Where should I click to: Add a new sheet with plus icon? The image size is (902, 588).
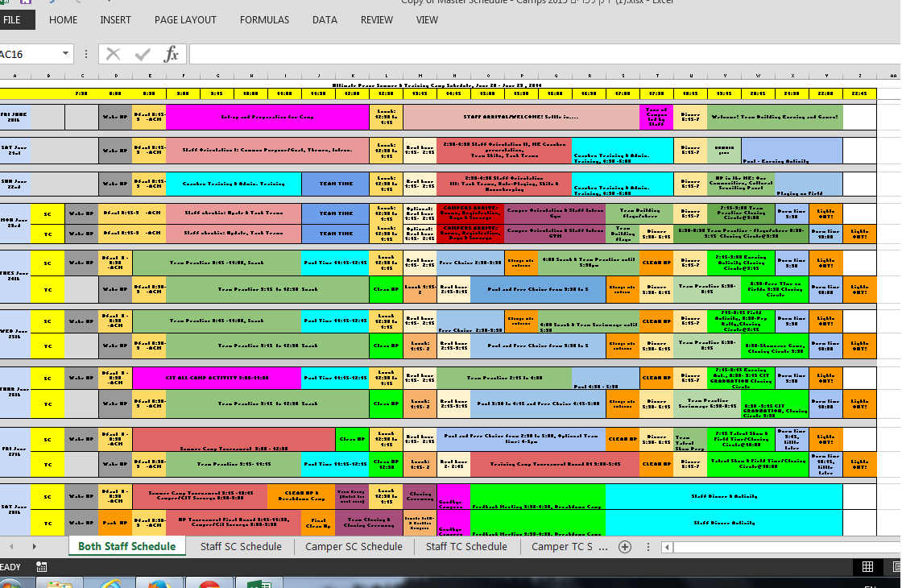pos(624,547)
